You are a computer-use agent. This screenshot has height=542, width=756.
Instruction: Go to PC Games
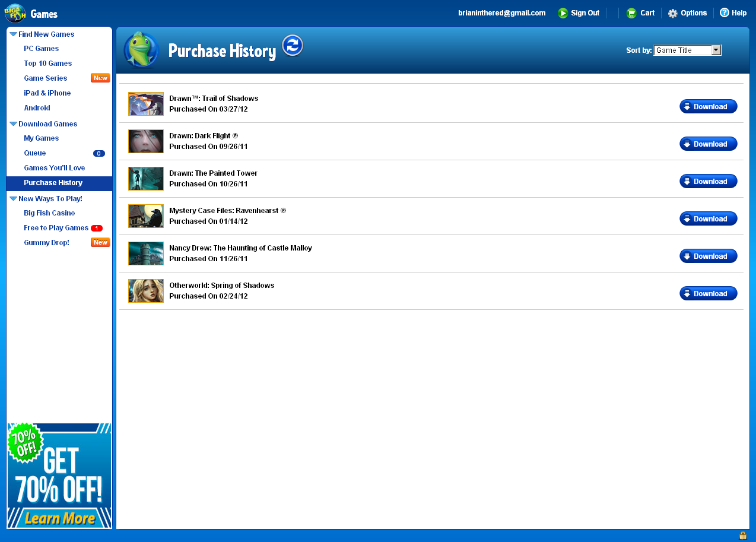click(42, 49)
